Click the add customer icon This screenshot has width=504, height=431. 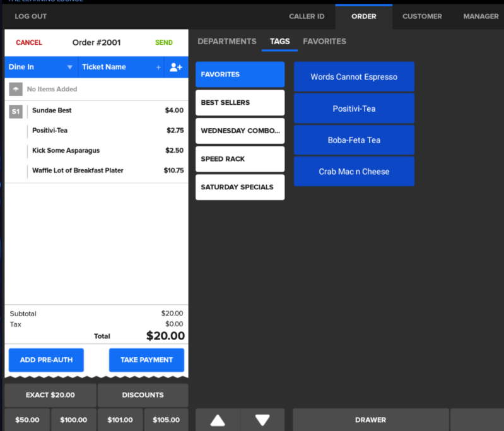click(x=176, y=67)
